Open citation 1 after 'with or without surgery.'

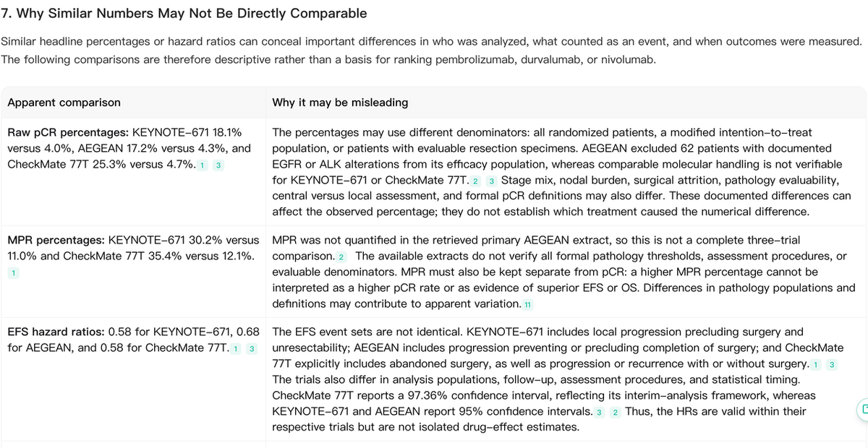coord(816,364)
